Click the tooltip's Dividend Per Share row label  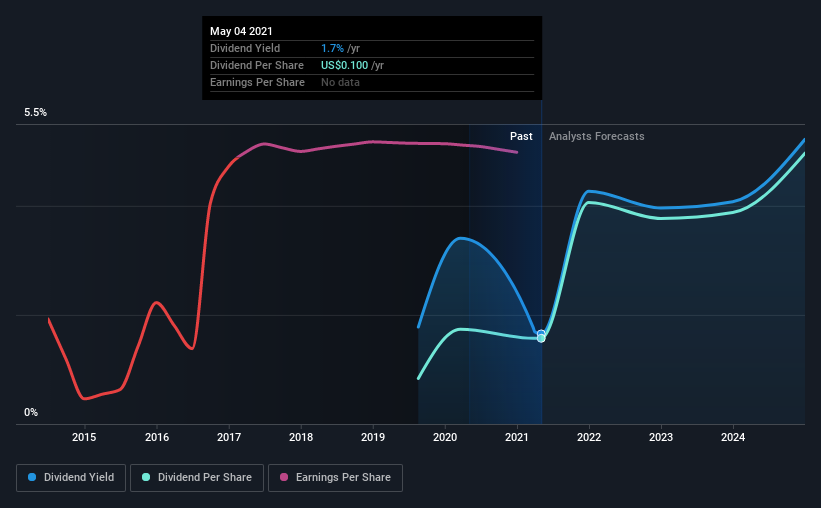click(x=257, y=65)
